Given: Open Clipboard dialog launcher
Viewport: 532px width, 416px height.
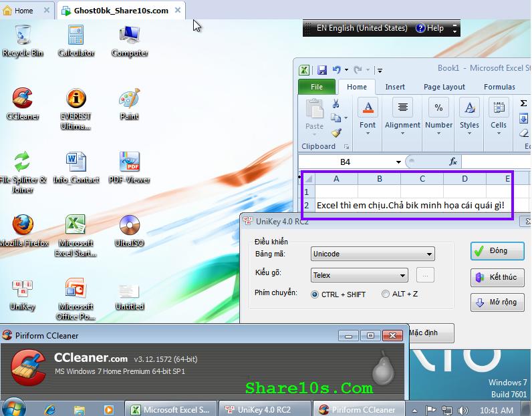Looking at the screenshot, I should (x=346, y=146).
